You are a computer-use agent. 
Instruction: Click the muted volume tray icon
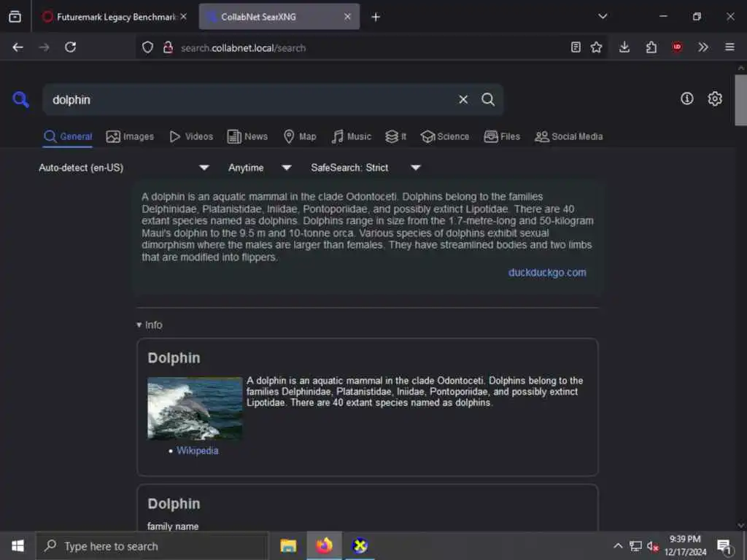point(653,547)
